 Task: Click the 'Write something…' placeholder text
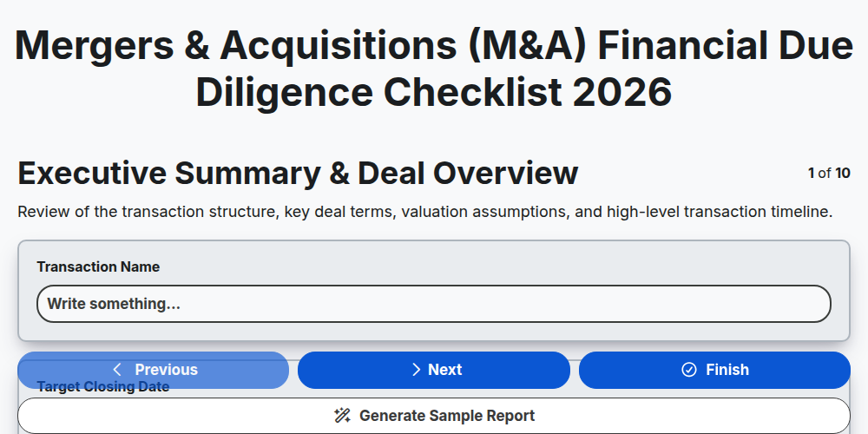tap(114, 304)
